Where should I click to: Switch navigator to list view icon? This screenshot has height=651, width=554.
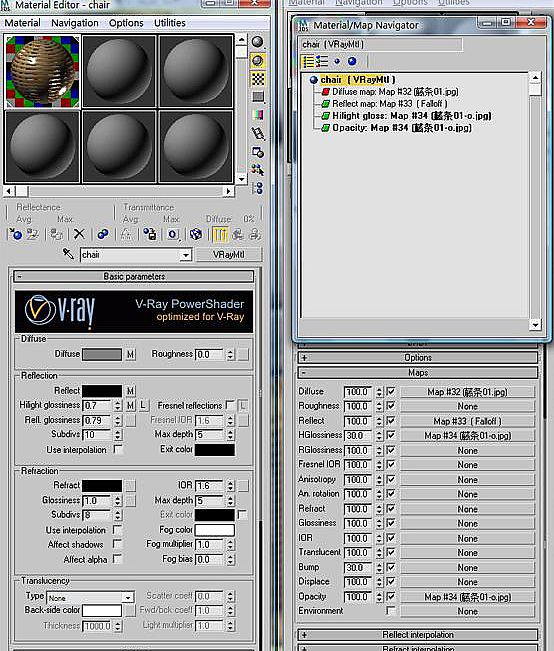pyautogui.click(x=308, y=61)
